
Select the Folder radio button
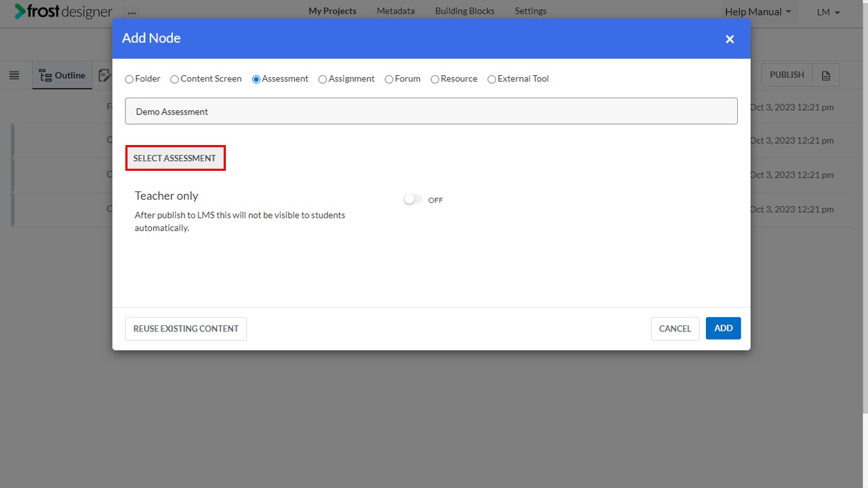pos(130,79)
